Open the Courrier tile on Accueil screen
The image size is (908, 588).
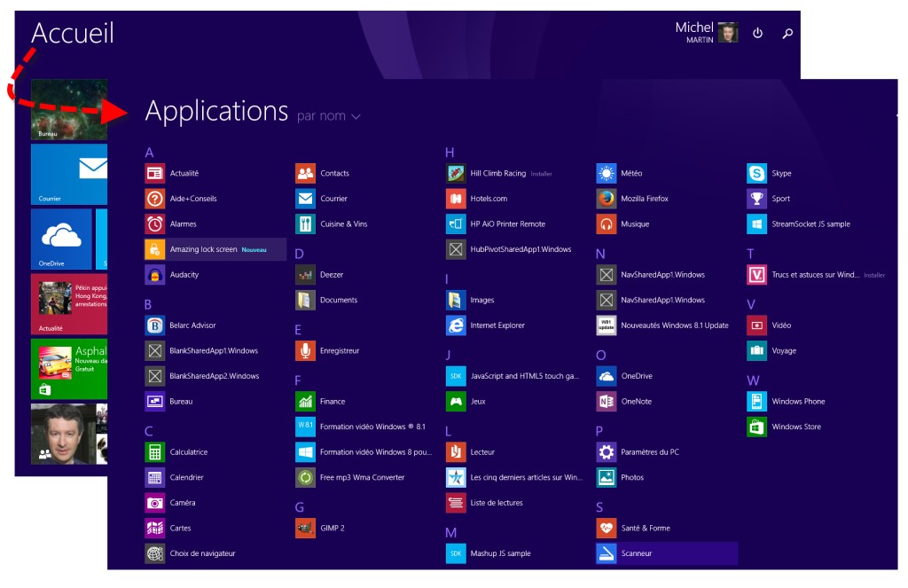69,175
